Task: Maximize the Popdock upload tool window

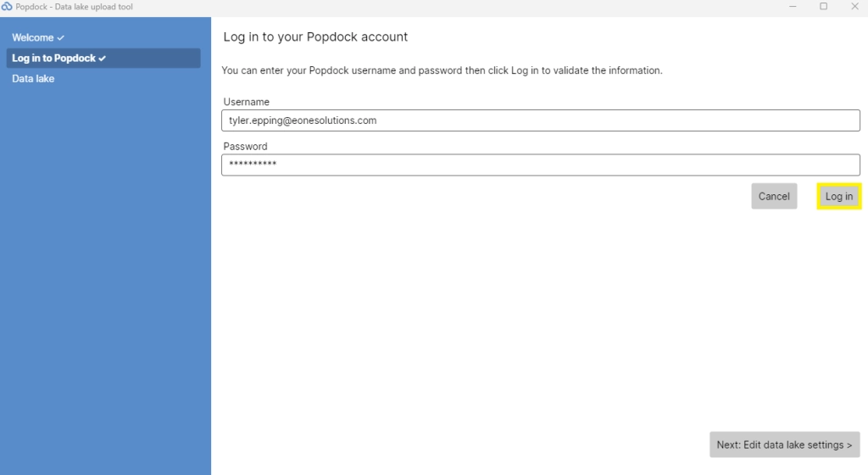Action: click(x=824, y=7)
